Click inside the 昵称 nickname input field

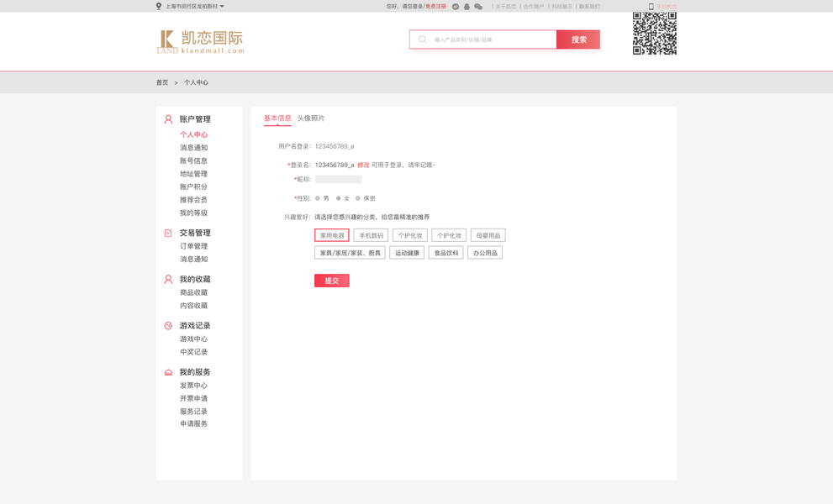(x=340, y=180)
